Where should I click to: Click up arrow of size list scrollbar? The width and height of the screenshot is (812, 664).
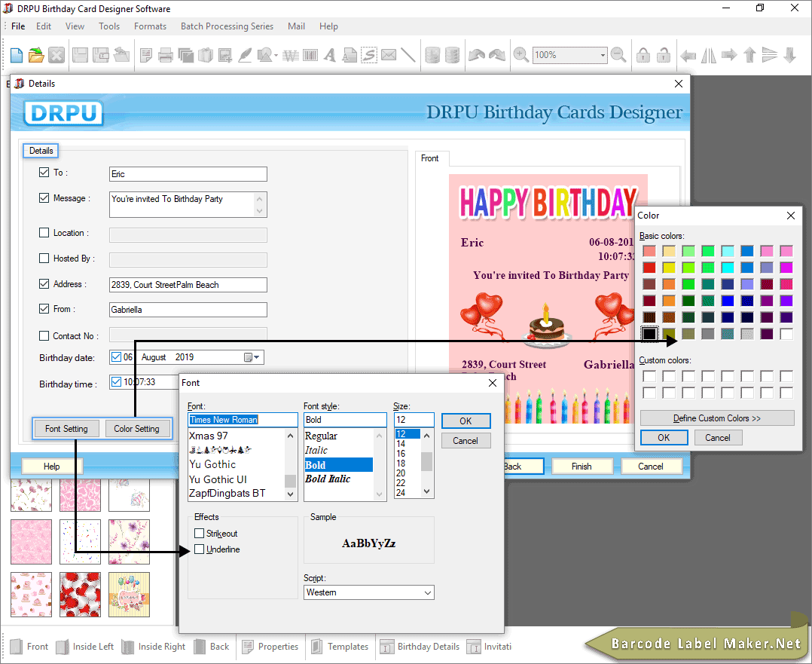[x=426, y=436]
